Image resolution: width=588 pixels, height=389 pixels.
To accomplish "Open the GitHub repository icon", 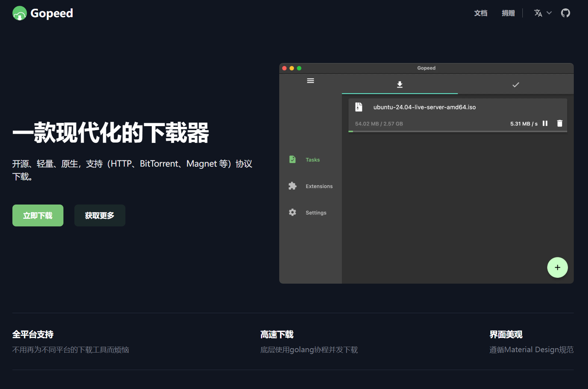I will click(565, 13).
